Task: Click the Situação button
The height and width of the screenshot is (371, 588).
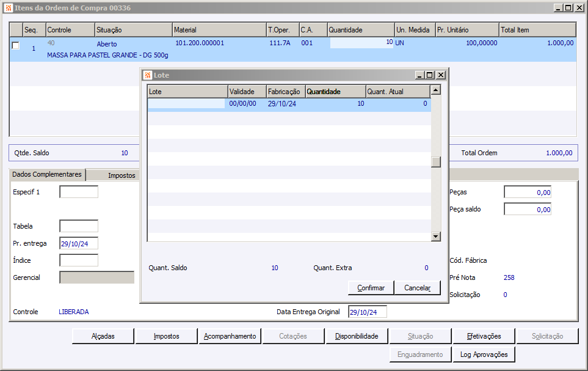Action: click(x=420, y=336)
